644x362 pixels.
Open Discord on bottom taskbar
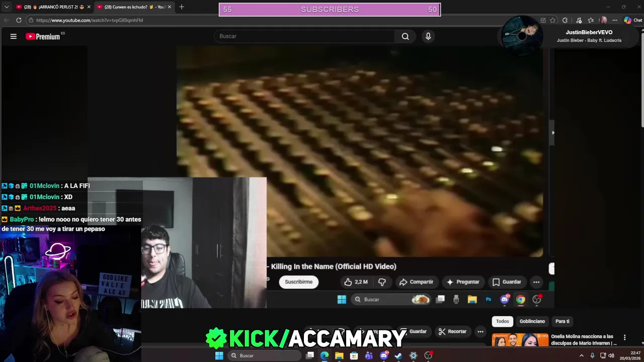coord(384,355)
